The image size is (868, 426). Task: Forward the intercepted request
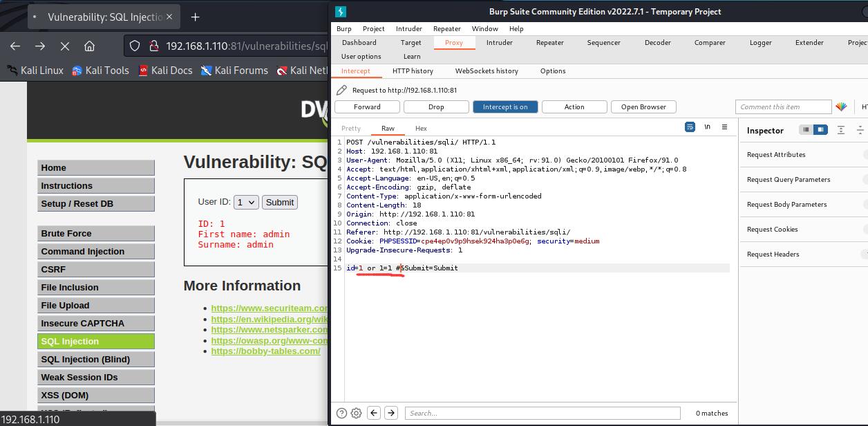click(x=367, y=106)
